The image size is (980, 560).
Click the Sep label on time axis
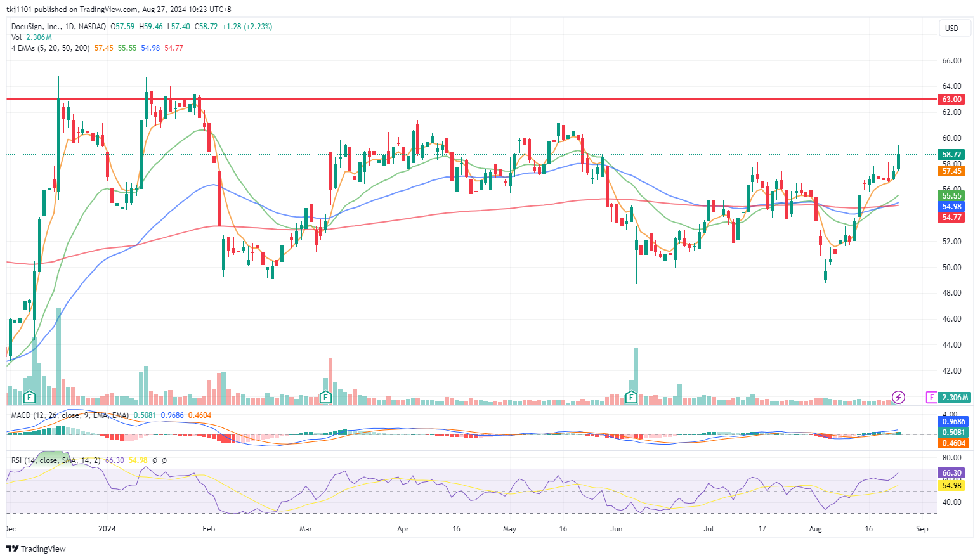(x=922, y=529)
